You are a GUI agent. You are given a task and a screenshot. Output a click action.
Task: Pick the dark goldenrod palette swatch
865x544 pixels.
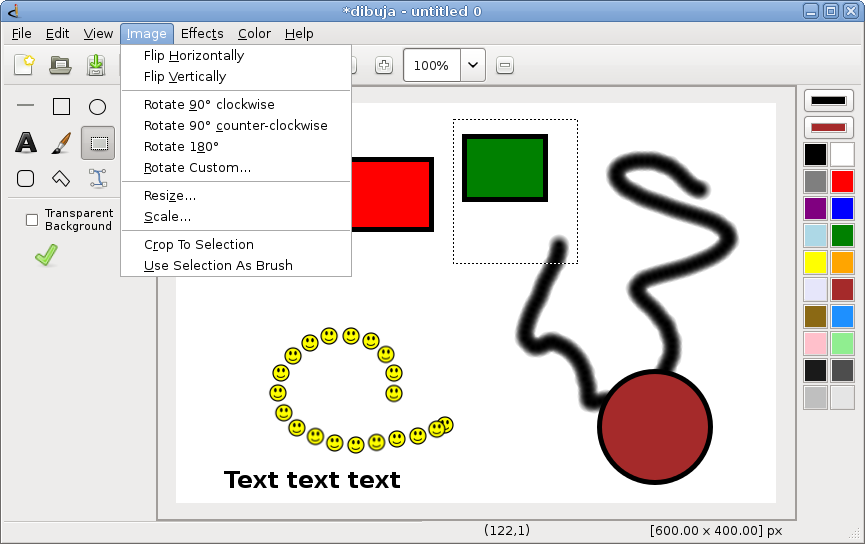[x=815, y=317]
